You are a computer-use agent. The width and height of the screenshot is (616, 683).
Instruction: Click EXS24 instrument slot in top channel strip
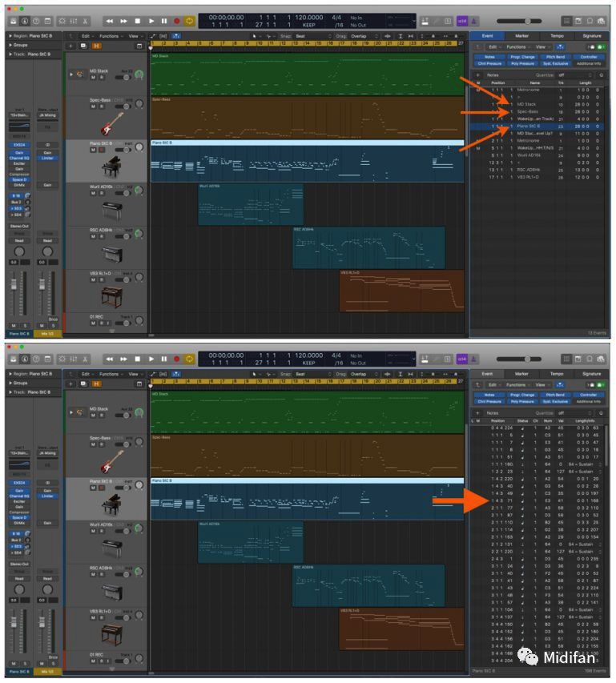click(19, 145)
